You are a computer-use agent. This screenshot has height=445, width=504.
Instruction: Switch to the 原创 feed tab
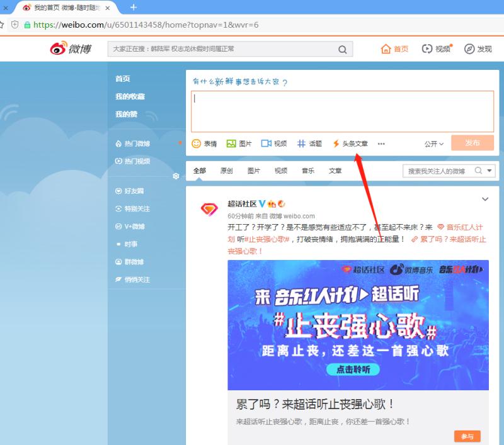click(x=226, y=171)
